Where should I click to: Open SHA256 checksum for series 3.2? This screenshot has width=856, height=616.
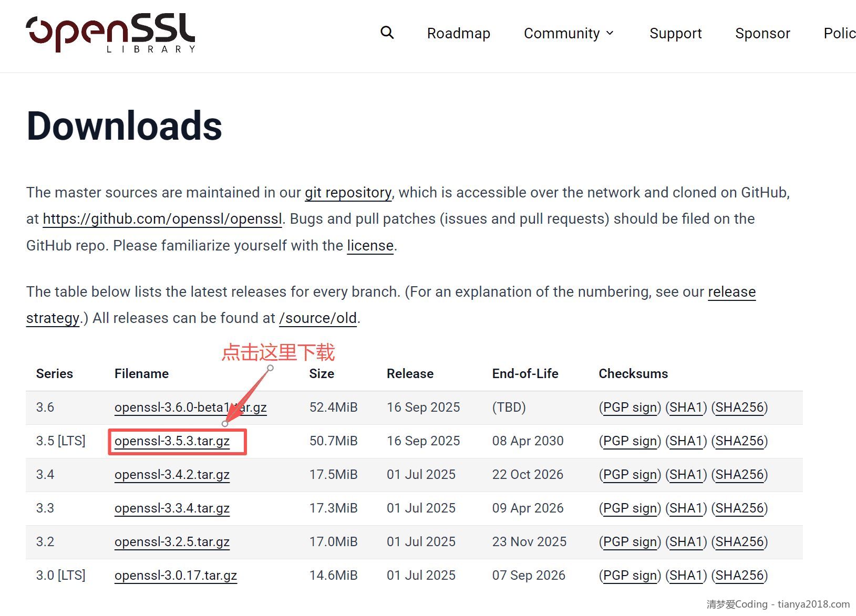[739, 542]
